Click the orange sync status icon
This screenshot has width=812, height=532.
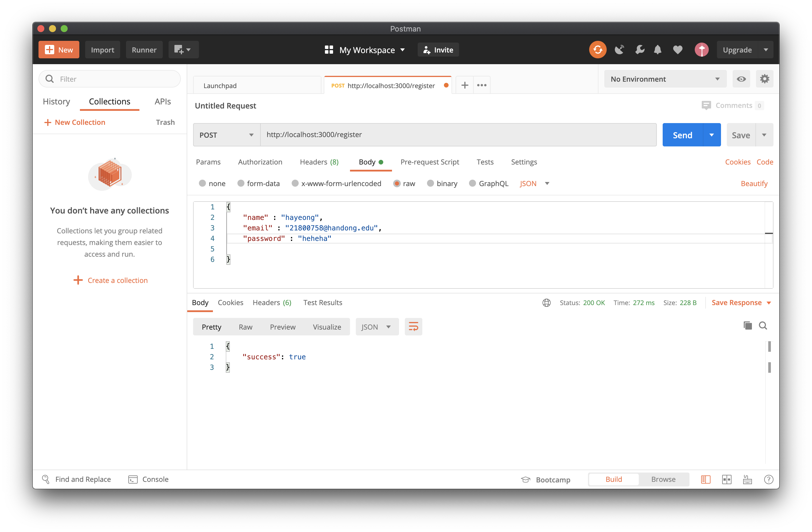pos(598,50)
